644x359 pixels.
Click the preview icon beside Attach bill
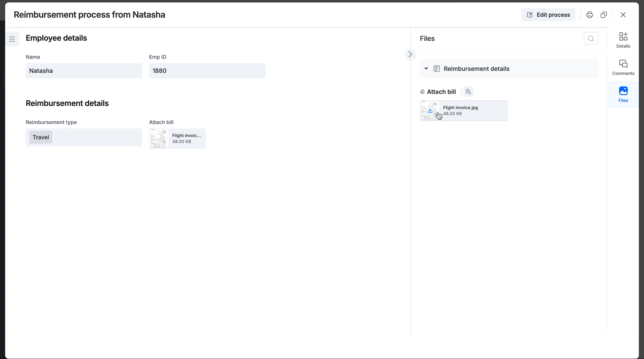tap(468, 92)
